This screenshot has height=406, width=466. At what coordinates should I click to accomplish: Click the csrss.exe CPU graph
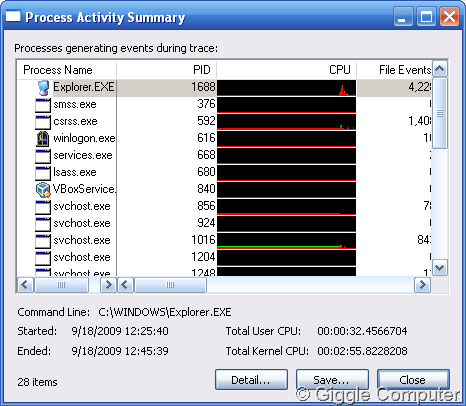(287, 122)
